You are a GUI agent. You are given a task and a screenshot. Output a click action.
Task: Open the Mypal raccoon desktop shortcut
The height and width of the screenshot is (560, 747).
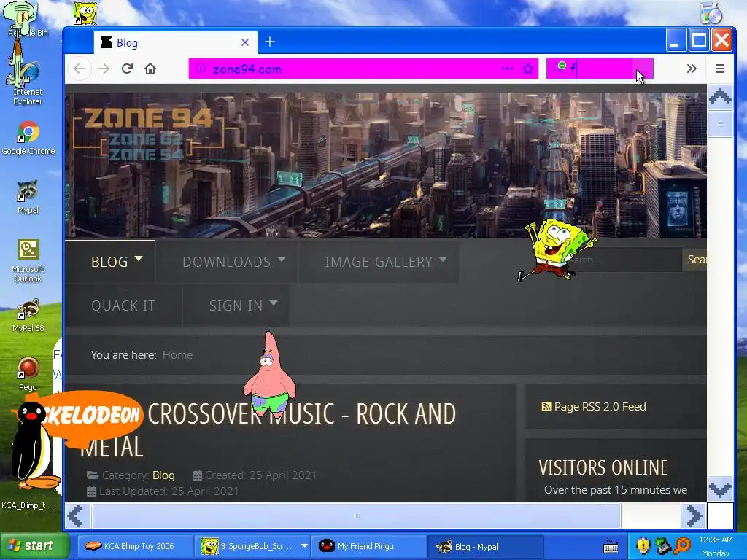pos(28,196)
